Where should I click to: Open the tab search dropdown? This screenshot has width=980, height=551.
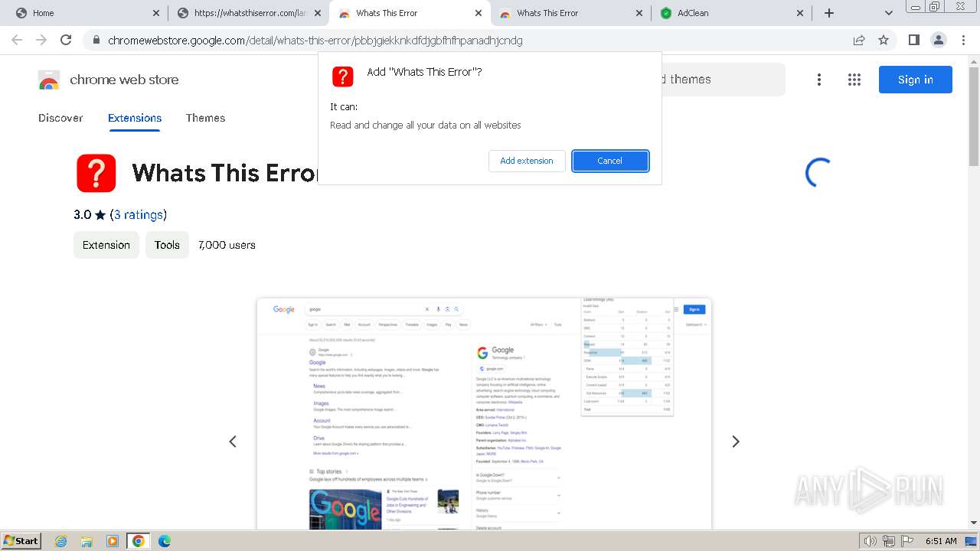click(x=888, y=13)
